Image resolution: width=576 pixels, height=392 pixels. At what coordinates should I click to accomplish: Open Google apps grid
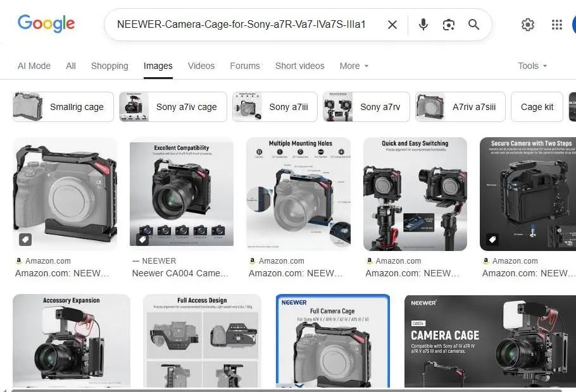[556, 25]
